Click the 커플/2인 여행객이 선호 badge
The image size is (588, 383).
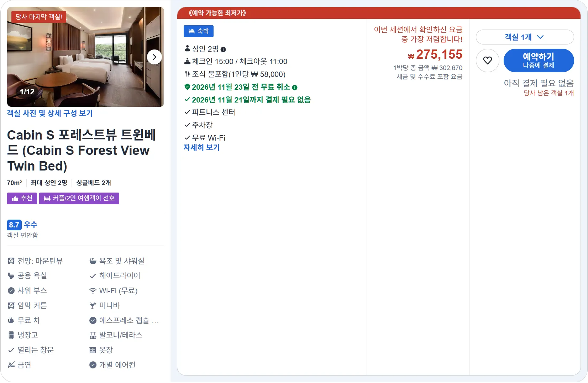[x=79, y=198]
